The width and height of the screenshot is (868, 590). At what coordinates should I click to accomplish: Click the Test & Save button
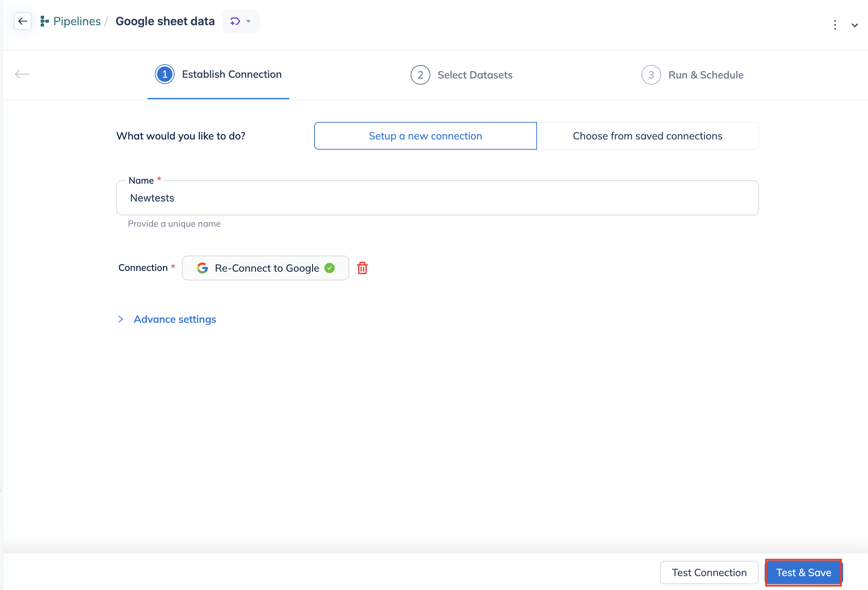coord(803,572)
